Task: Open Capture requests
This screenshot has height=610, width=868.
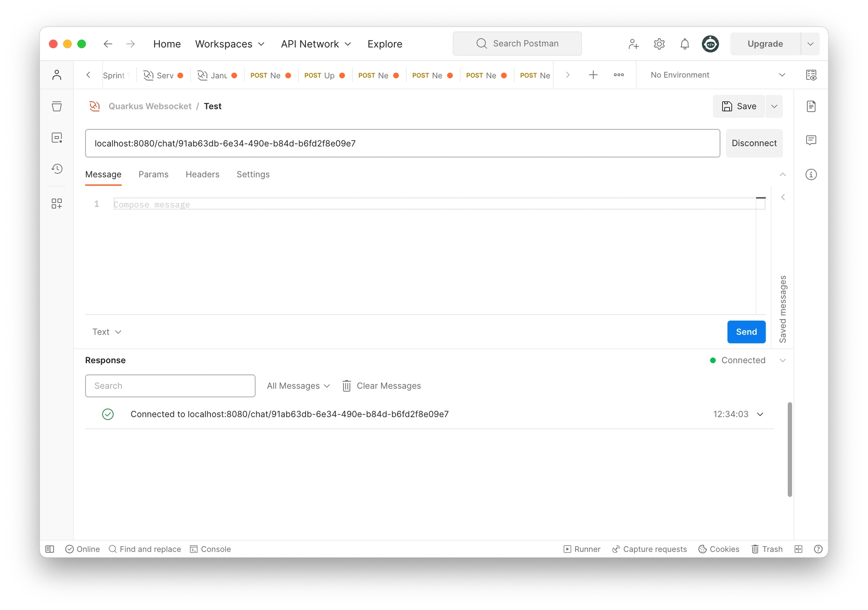Action: pos(650,549)
